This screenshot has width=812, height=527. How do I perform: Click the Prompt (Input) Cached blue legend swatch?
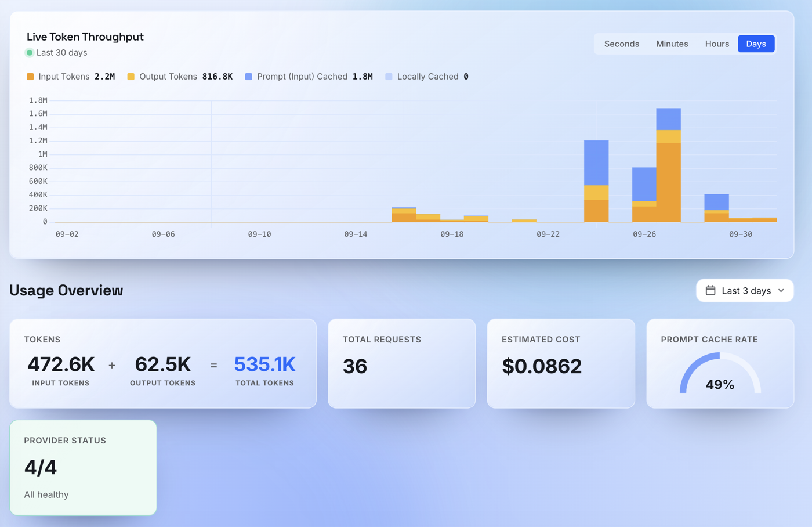tap(249, 77)
